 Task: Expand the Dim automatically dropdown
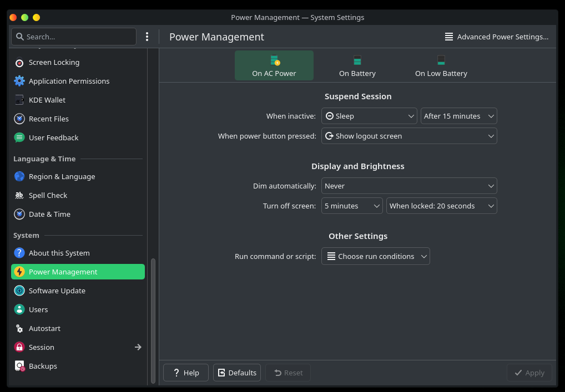click(x=409, y=186)
